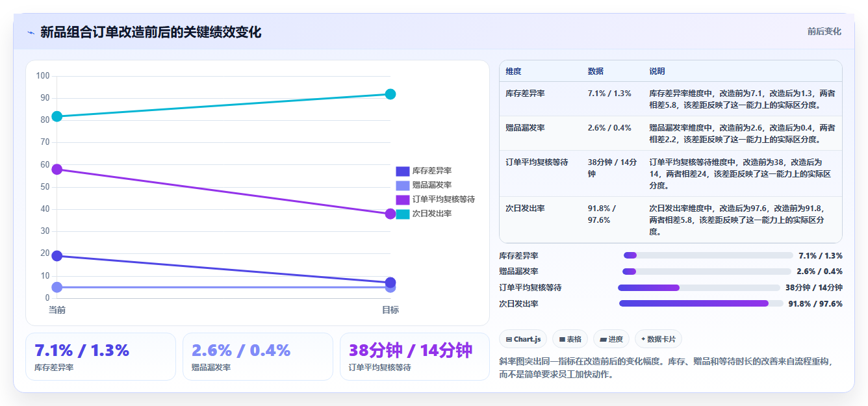Click the 0 tick on the y-axis

click(47, 298)
